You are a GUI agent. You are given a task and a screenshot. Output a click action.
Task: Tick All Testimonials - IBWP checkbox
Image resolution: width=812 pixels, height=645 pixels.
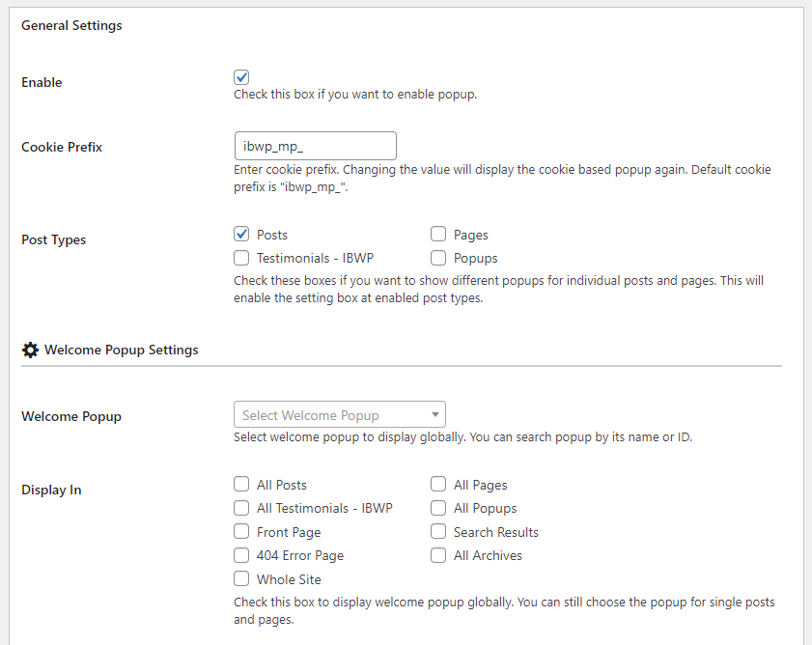point(241,508)
